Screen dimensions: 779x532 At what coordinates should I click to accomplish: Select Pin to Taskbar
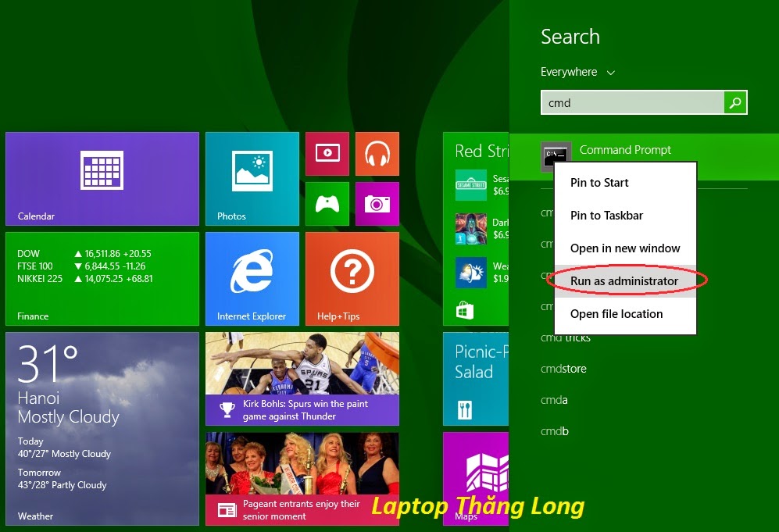click(x=626, y=216)
